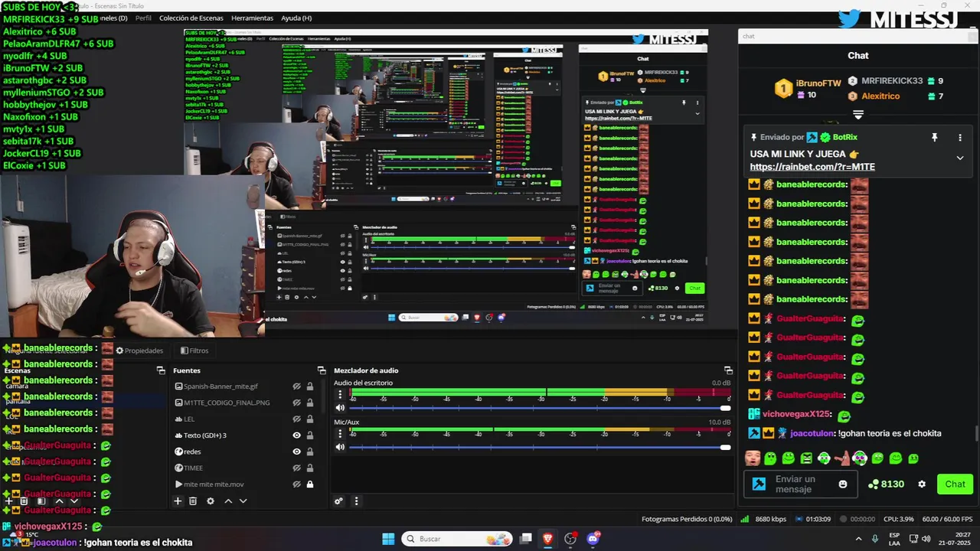This screenshot has width=980, height=551.
Task: Click the microphone icon in the system tray
Action: pos(875,539)
